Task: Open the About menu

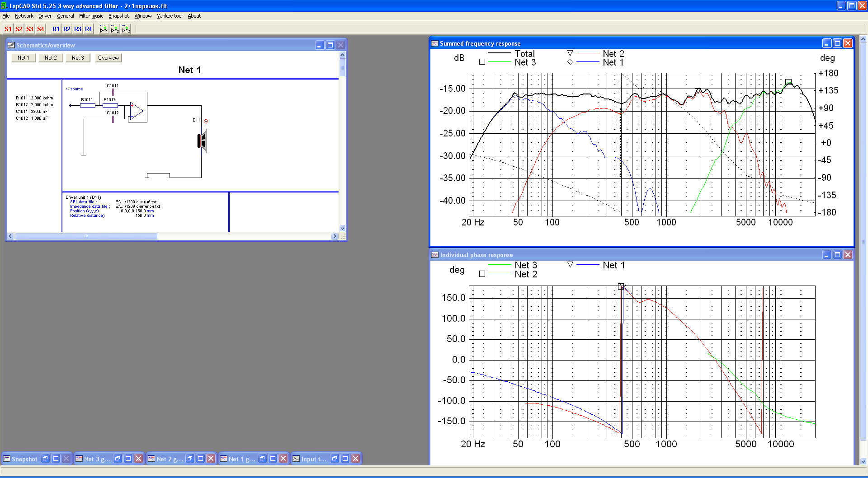Action: tap(194, 16)
